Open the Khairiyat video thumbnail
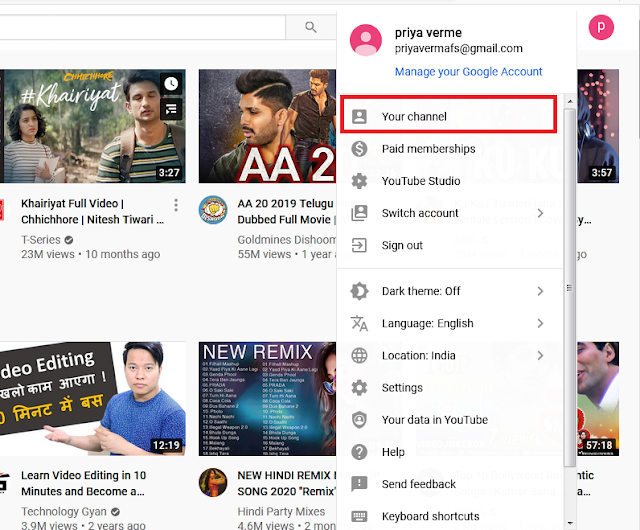This screenshot has height=530, width=640. click(93, 126)
